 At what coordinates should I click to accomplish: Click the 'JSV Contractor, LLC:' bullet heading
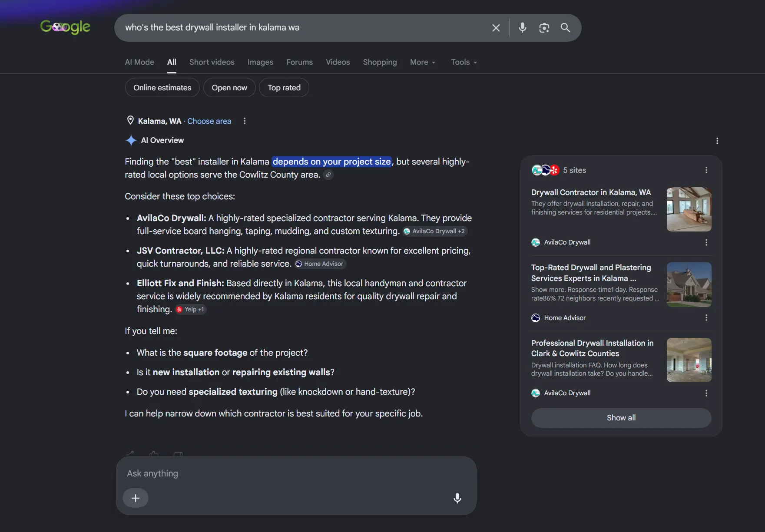click(181, 251)
